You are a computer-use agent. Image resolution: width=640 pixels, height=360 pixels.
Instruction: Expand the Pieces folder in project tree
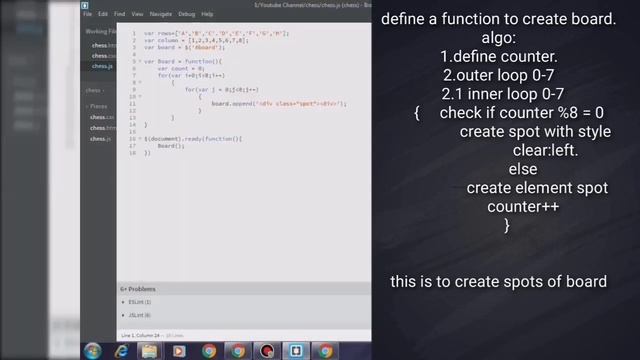click(98, 106)
